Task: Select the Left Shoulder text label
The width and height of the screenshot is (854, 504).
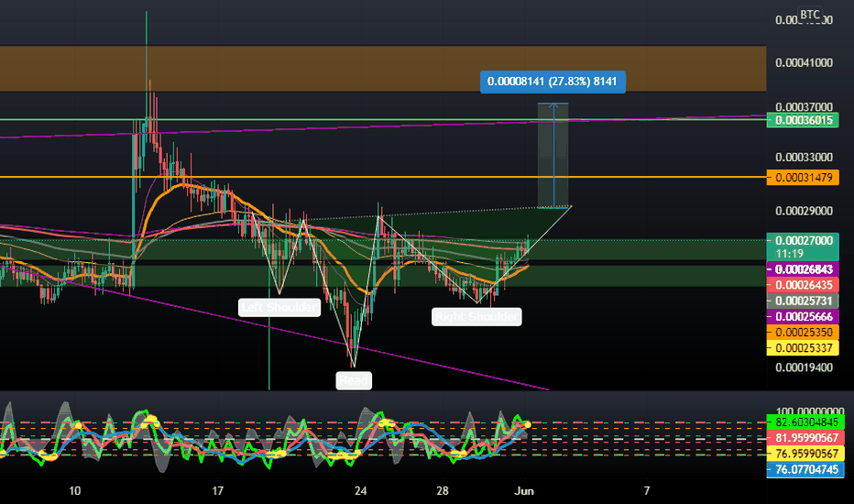Action: click(x=279, y=307)
